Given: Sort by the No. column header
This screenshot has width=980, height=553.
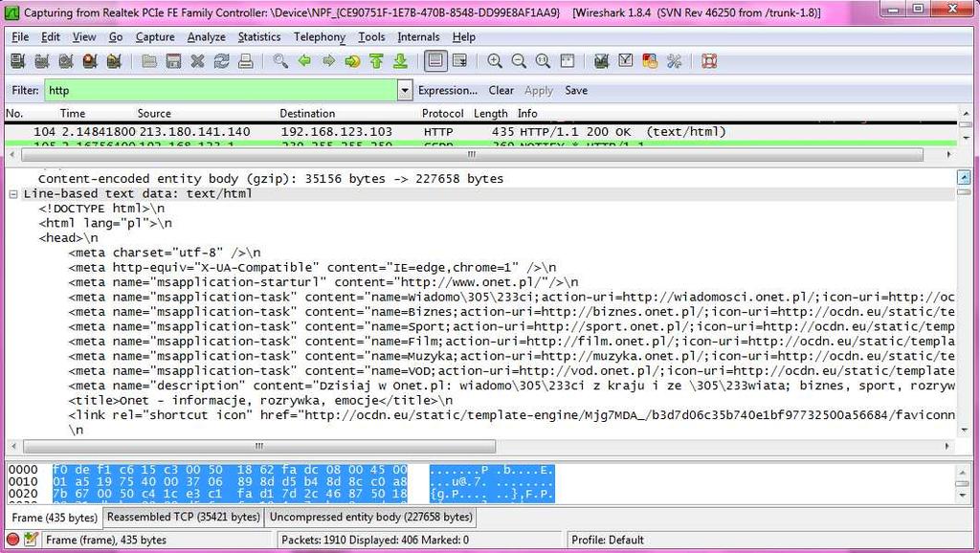Looking at the screenshot, I should (x=14, y=114).
